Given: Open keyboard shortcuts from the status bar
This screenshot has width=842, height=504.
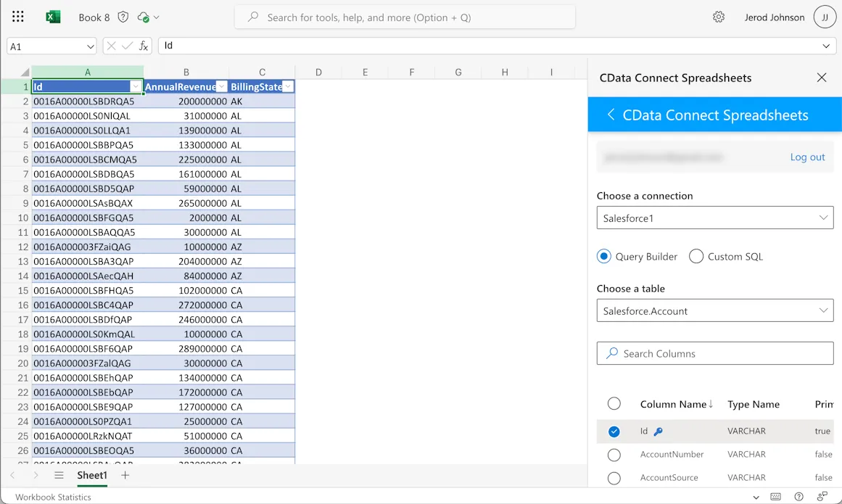Looking at the screenshot, I should click(x=775, y=496).
